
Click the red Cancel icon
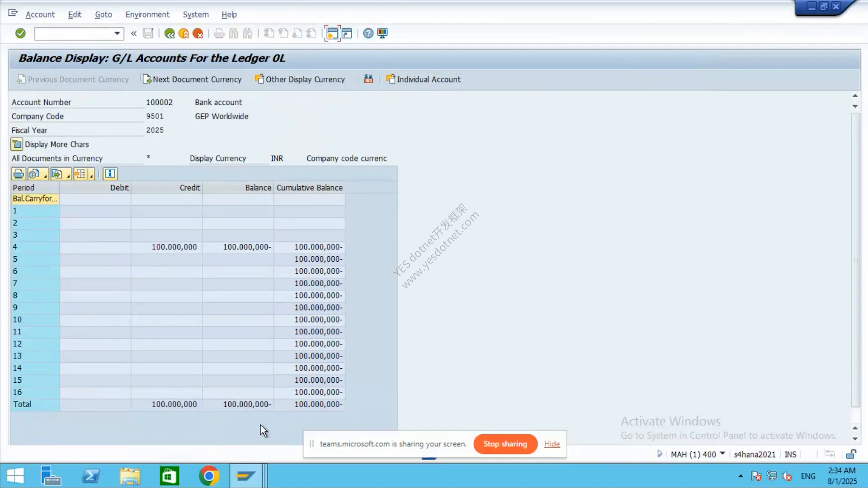pos(198,33)
